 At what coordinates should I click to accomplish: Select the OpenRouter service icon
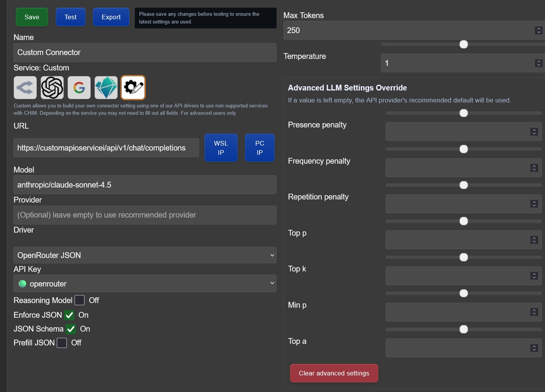point(25,88)
